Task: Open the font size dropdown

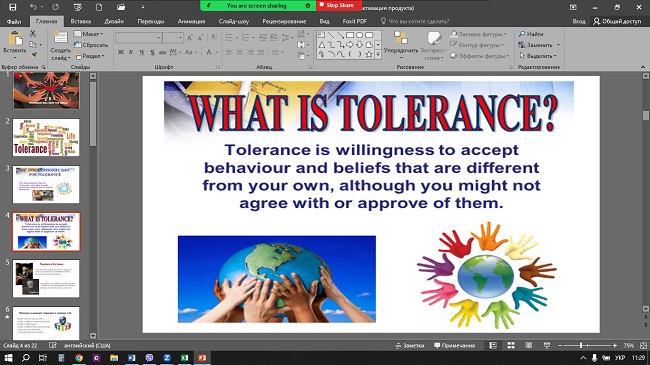Action: pyautogui.click(x=181, y=38)
